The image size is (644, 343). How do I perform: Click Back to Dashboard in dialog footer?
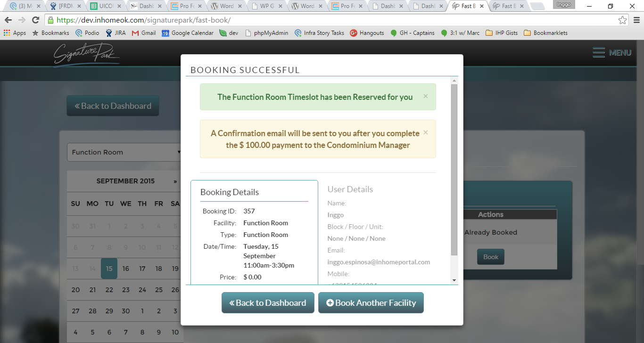click(268, 303)
